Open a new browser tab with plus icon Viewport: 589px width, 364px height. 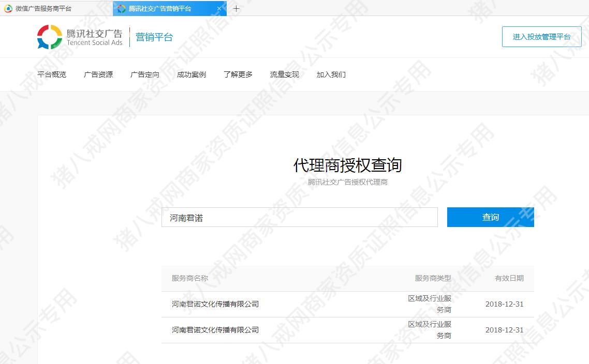pyautogui.click(x=237, y=9)
